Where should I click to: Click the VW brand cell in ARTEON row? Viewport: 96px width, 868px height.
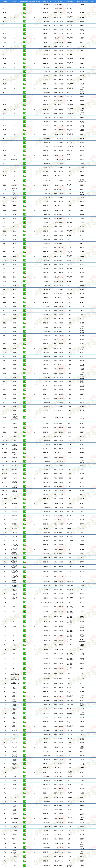[x=5, y=503]
